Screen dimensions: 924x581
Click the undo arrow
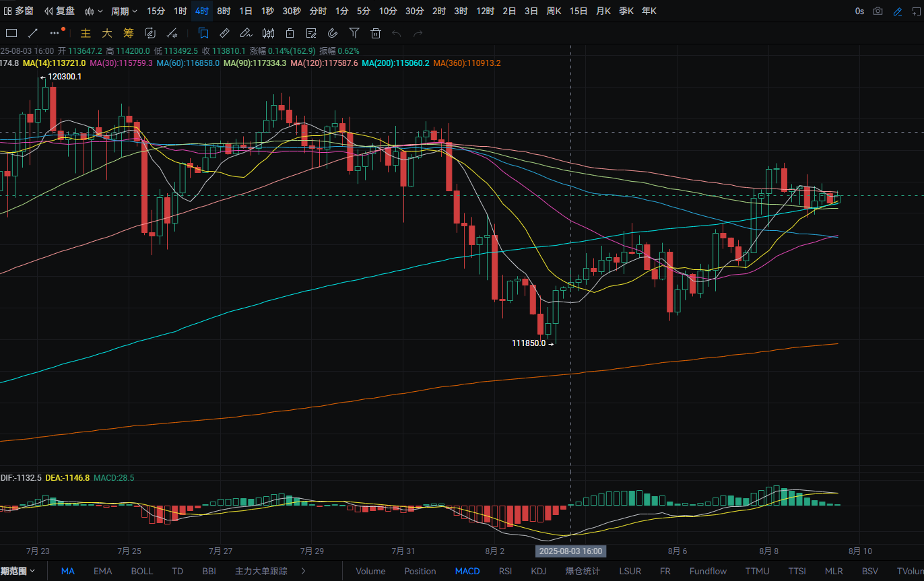pos(397,33)
